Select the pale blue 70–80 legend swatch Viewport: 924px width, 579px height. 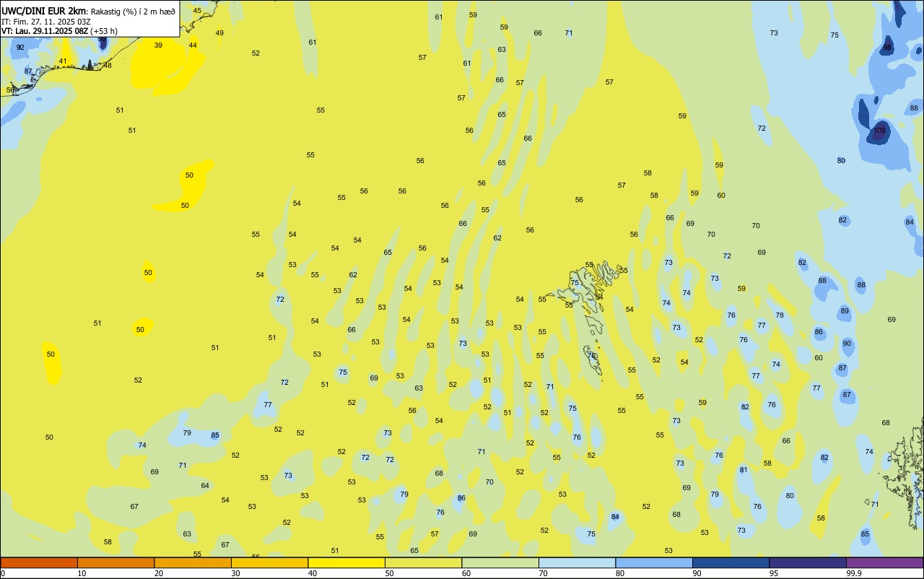pos(577,562)
